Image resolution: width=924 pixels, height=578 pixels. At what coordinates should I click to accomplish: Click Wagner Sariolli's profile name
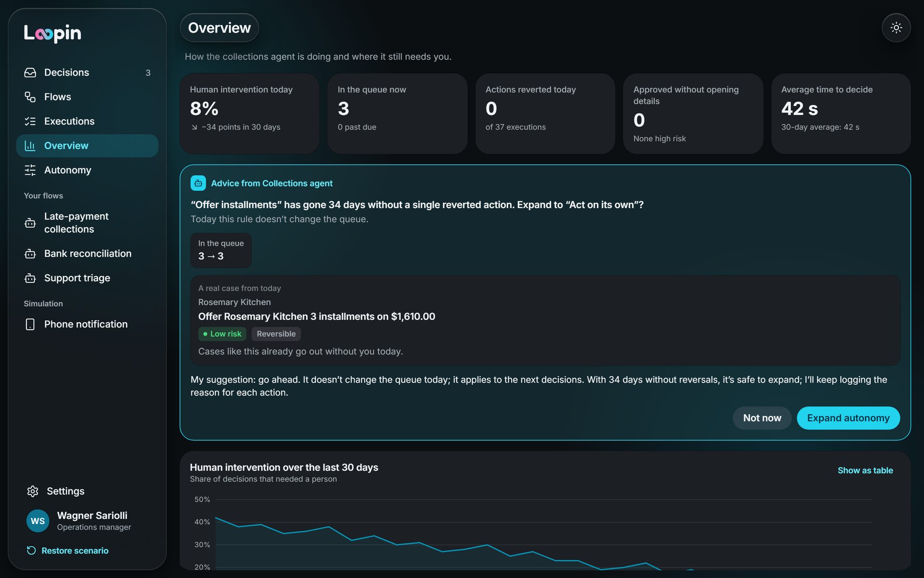click(92, 515)
